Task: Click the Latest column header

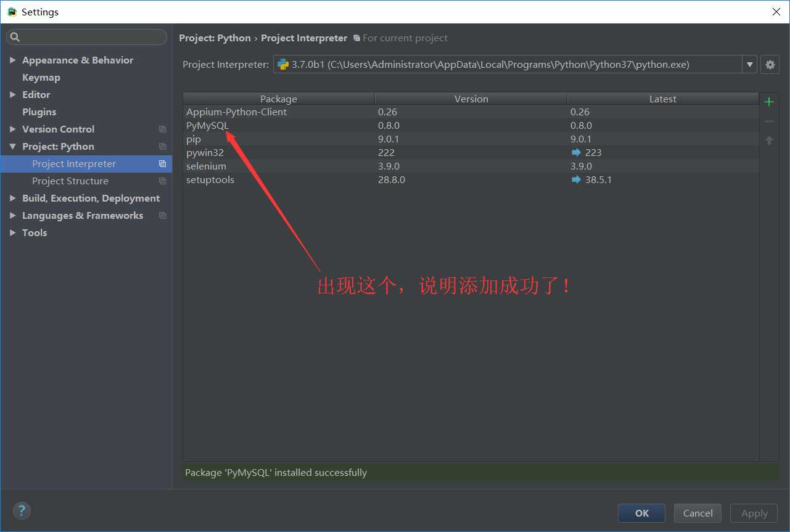Action: pos(663,99)
